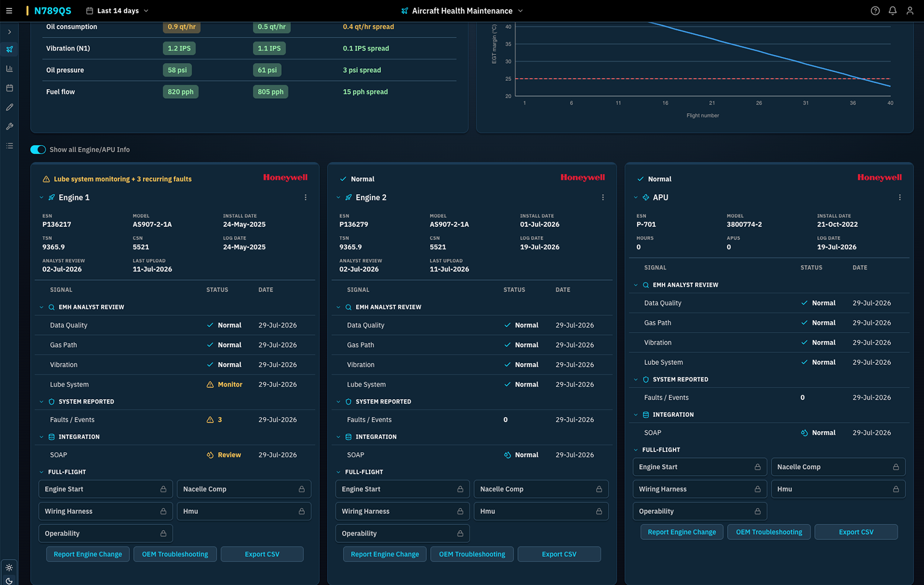The width and height of the screenshot is (924, 585).
Task: Open the wrench tool in the sidebar
Action: (9, 126)
